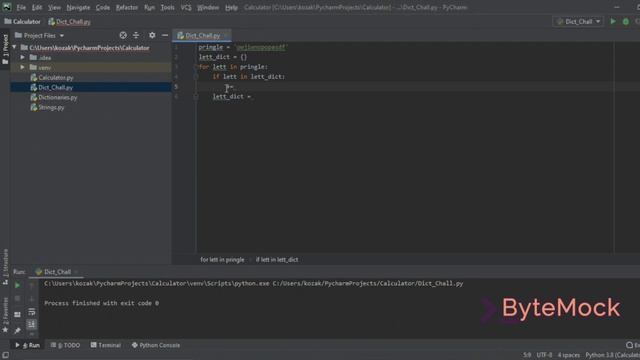Run Dict_Chall with the top toolbar play button
640x360 pixels.
click(x=613, y=21)
